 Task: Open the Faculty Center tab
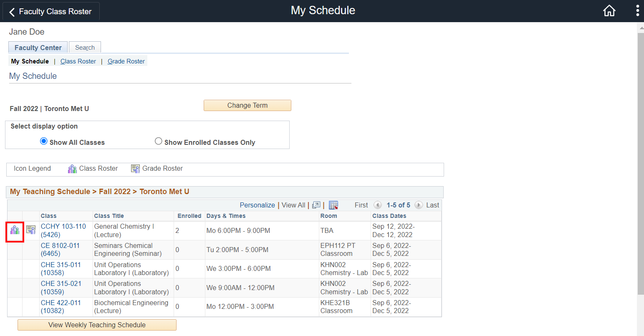[x=38, y=48]
